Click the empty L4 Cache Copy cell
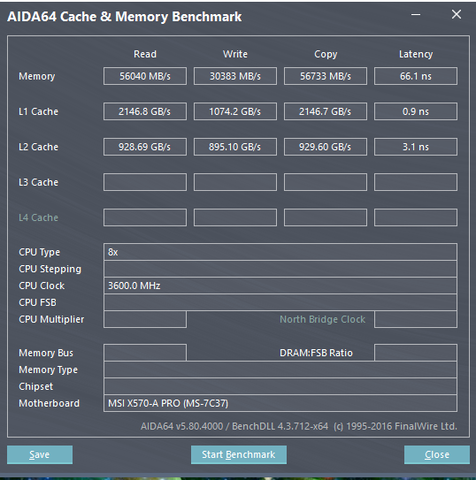 coord(325,218)
